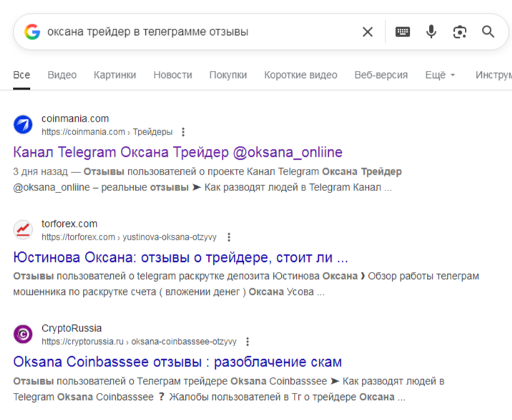Switch to the Короткие видео tab
This screenshot has width=512, height=420.
(x=301, y=75)
